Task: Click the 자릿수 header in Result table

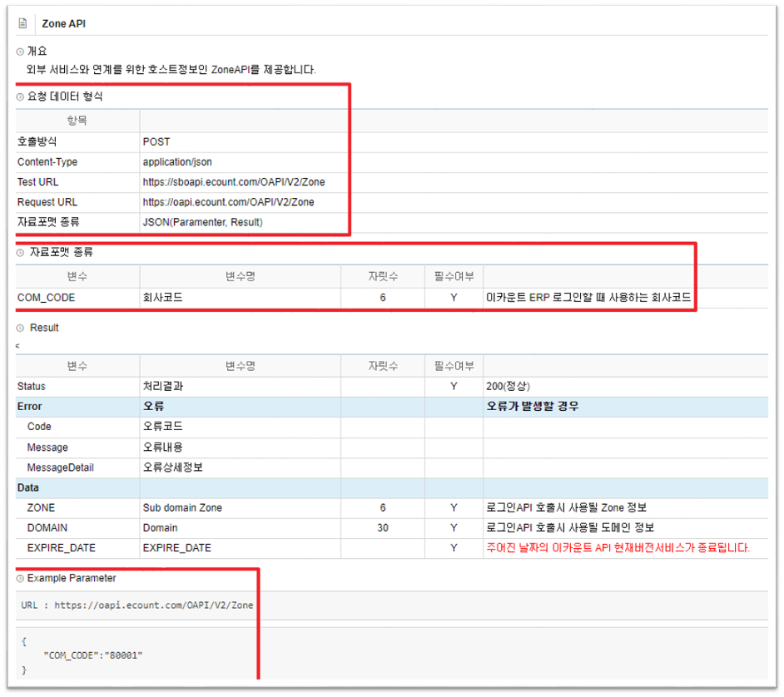Action: (383, 367)
